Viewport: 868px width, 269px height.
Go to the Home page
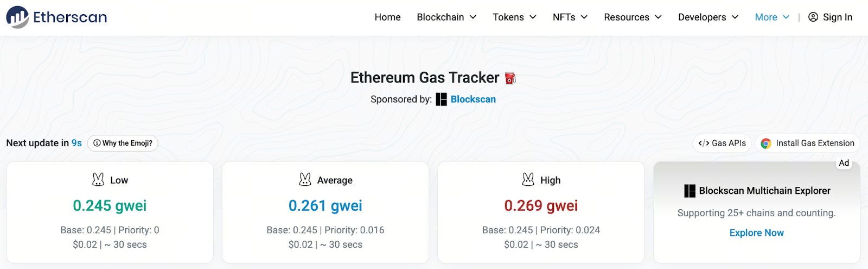pyautogui.click(x=387, y=17)
